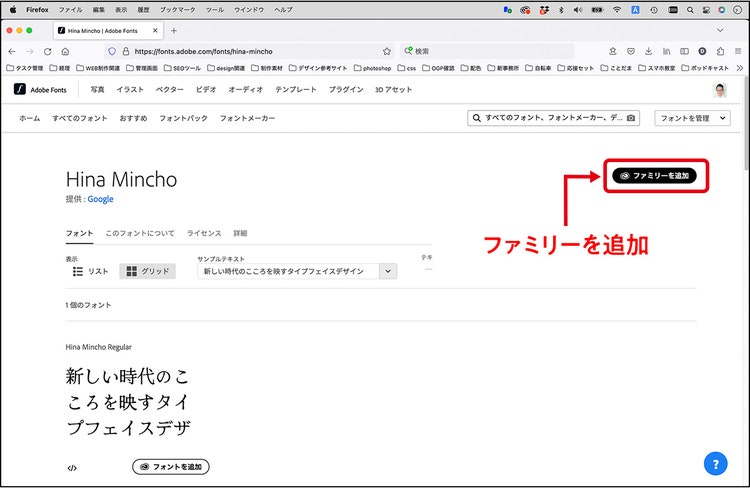
Task: Follow the Google provider link
Action: 100,199
